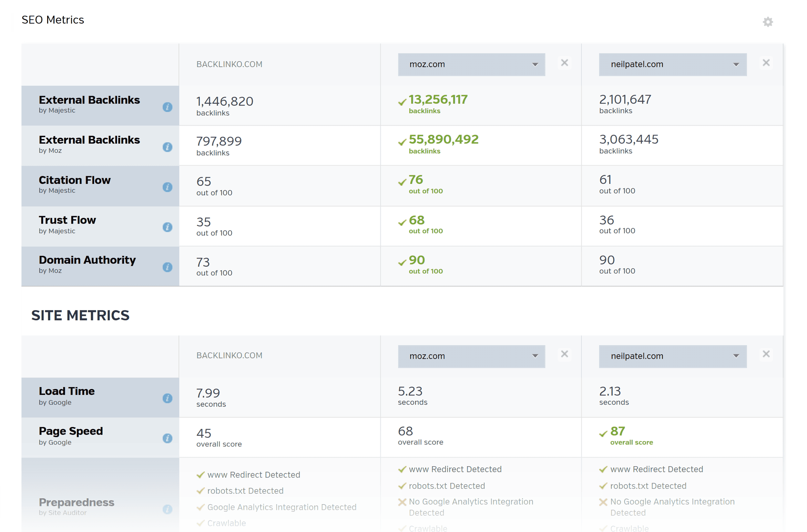Click the SITE METRICS heading
Viewport: 807px width, 532px height.
(x=80, y=316)
